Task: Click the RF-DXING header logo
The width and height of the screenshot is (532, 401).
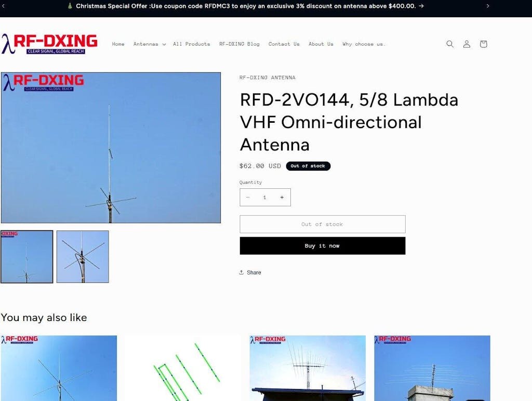Action: tap(49, 44)
